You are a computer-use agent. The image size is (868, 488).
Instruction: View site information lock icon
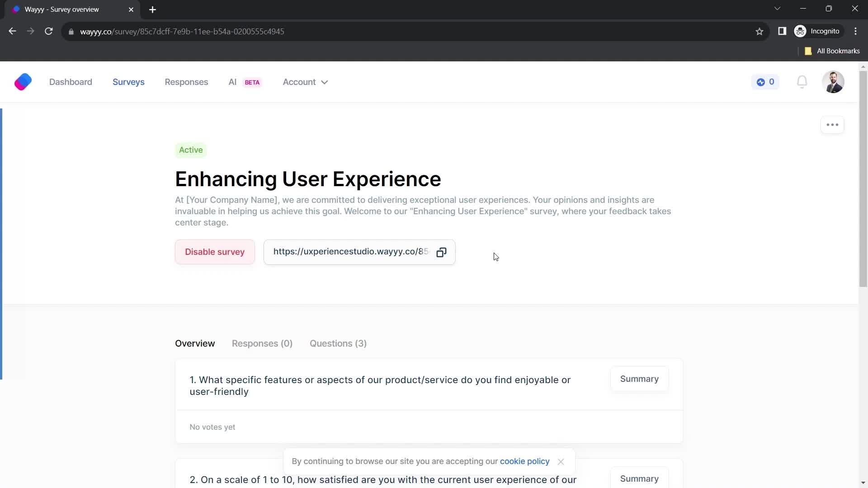[x=71, y=32]
